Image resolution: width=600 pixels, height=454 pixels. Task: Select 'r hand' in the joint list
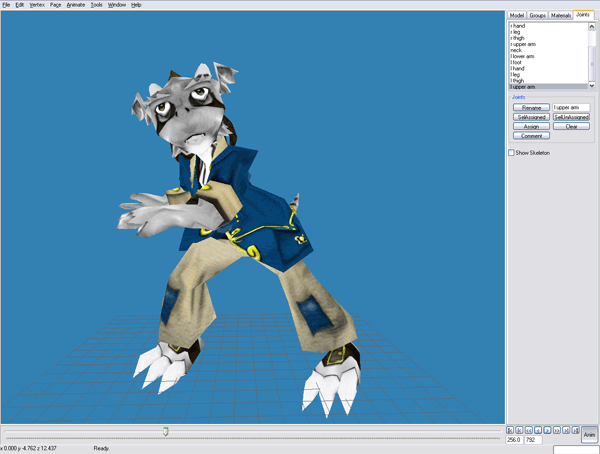548,26
